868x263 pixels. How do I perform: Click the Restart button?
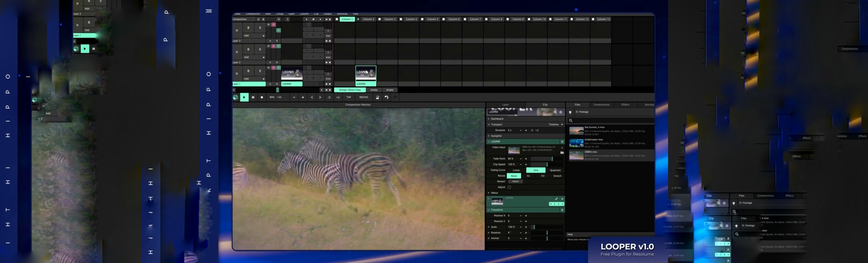click(x=516, y=182)
